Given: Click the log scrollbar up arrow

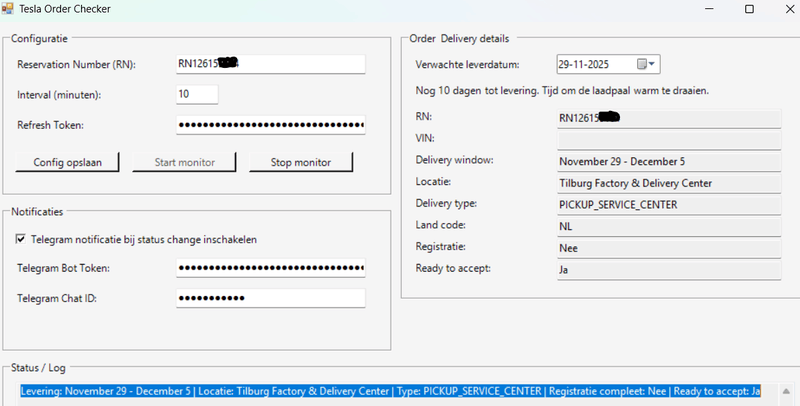Looking at the screenshot, I should click(x=786, y=391).
